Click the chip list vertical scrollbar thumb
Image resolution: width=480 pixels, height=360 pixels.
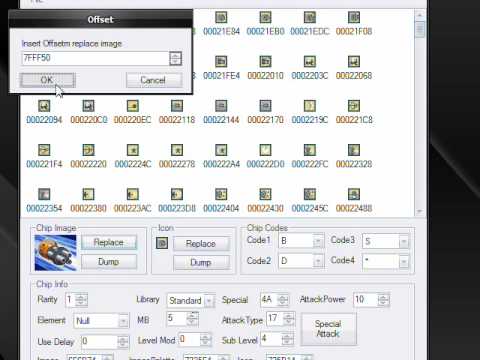pos(420,30)
